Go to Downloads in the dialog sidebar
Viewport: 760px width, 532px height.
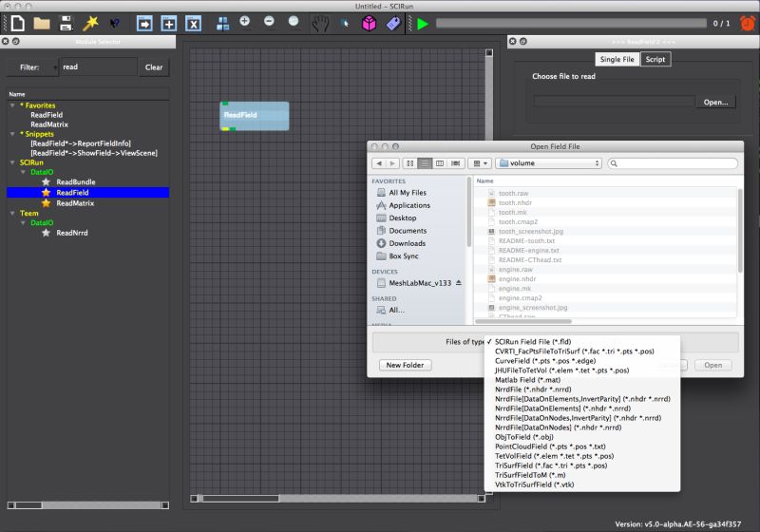[401, 243]
